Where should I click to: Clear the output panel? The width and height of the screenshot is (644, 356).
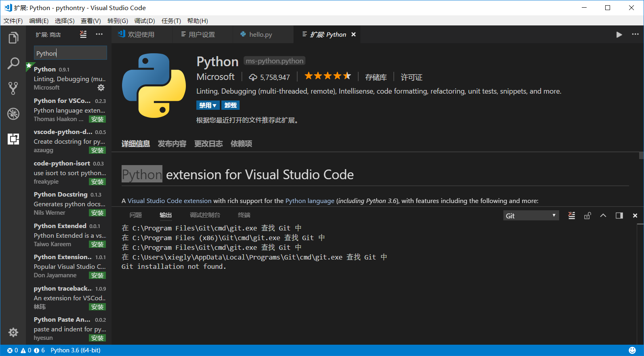[571, 216]
